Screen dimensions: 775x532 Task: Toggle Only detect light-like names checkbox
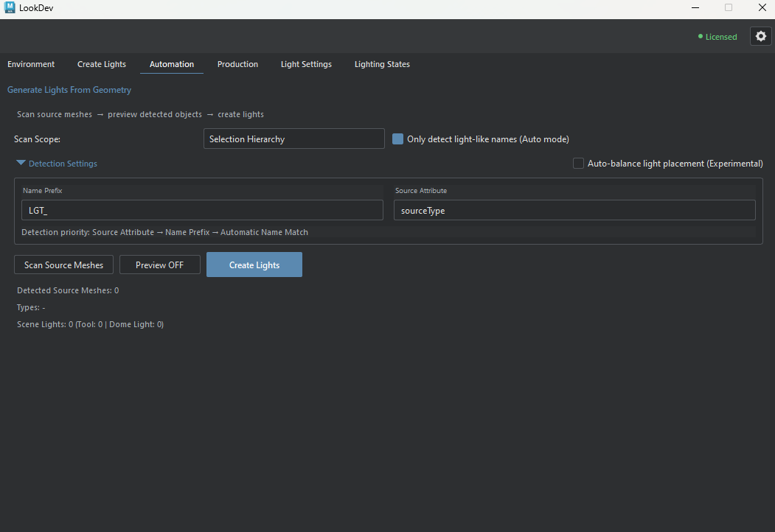pos(397,139)
